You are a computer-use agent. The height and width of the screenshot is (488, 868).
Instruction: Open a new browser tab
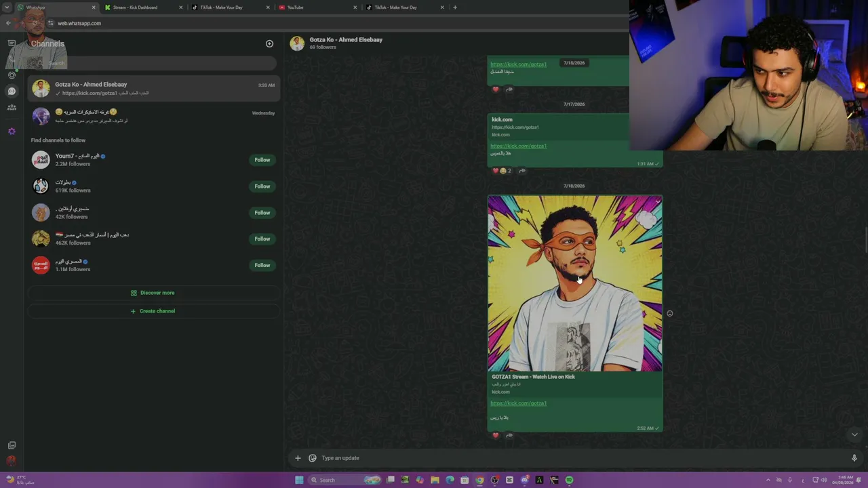click(455, 7)
